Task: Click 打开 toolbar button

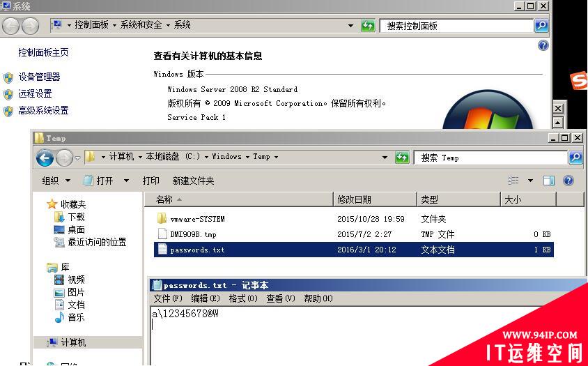Action: tap(98, 181)
